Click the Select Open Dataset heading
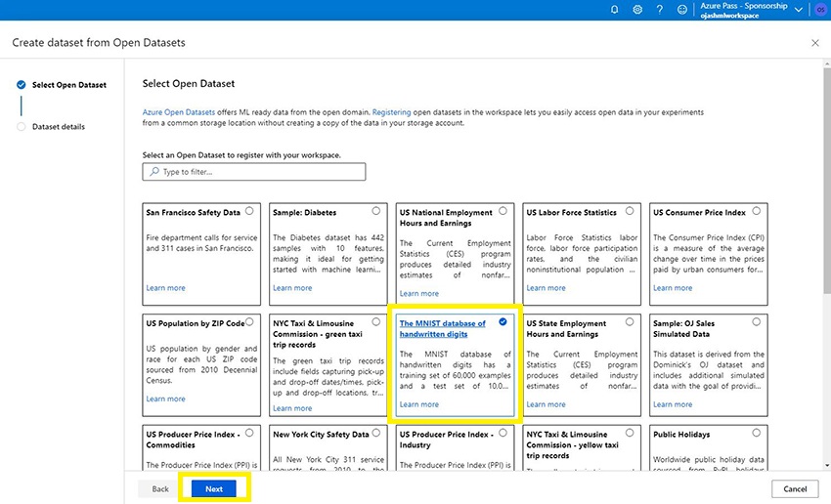The image size is (831, 504). (188, 84)
